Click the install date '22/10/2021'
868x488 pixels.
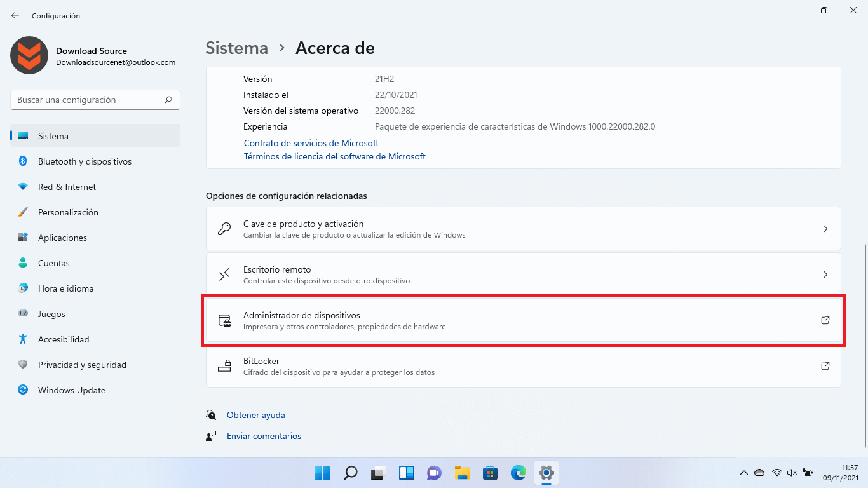click(396, 95)
